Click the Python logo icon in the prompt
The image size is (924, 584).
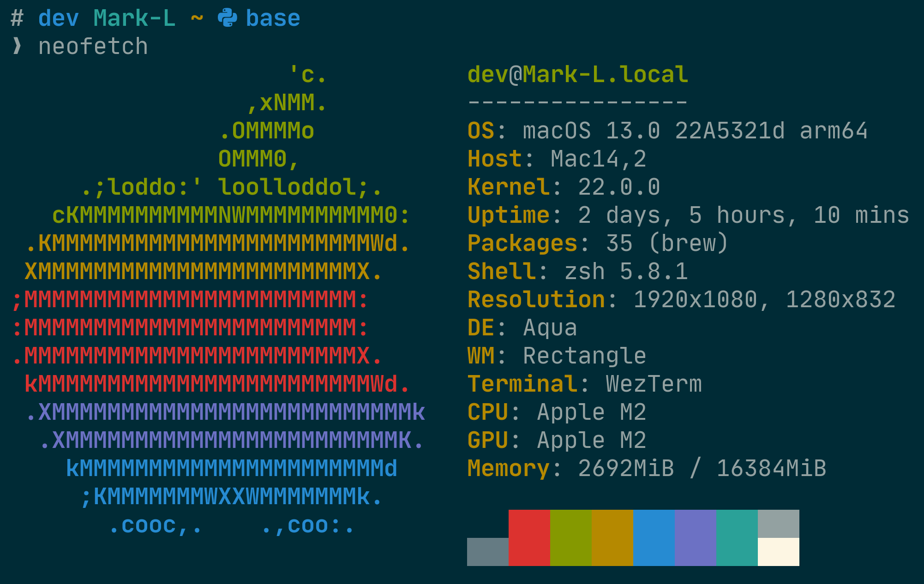tap(227, 18)
